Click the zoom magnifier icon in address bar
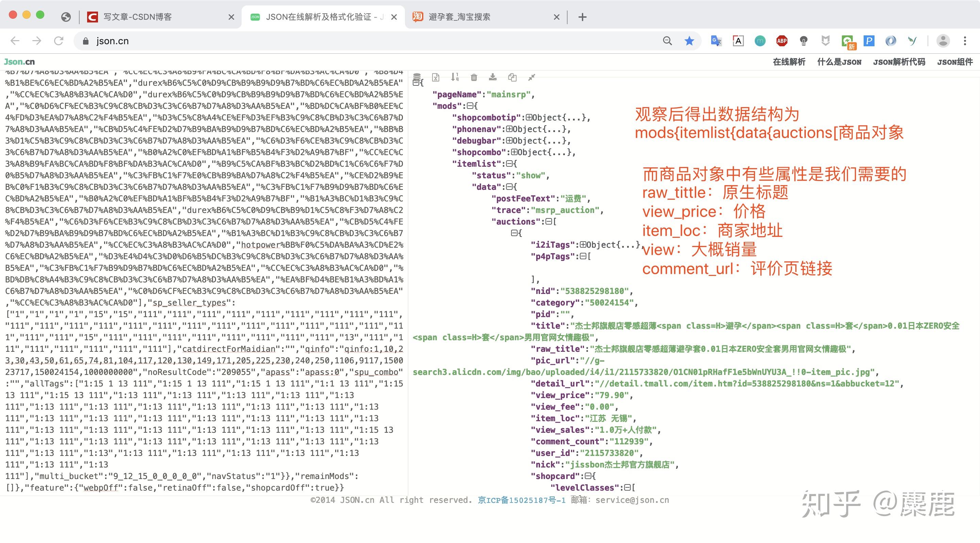 coord(667,41)
